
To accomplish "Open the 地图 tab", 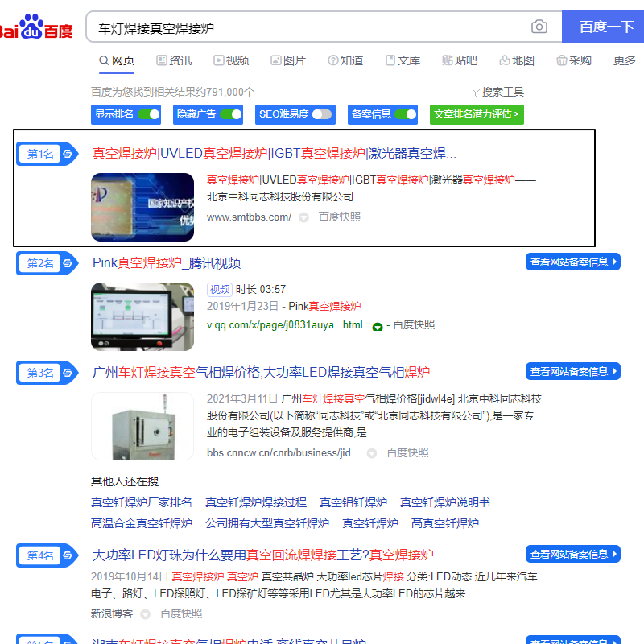I will [517, 61].
